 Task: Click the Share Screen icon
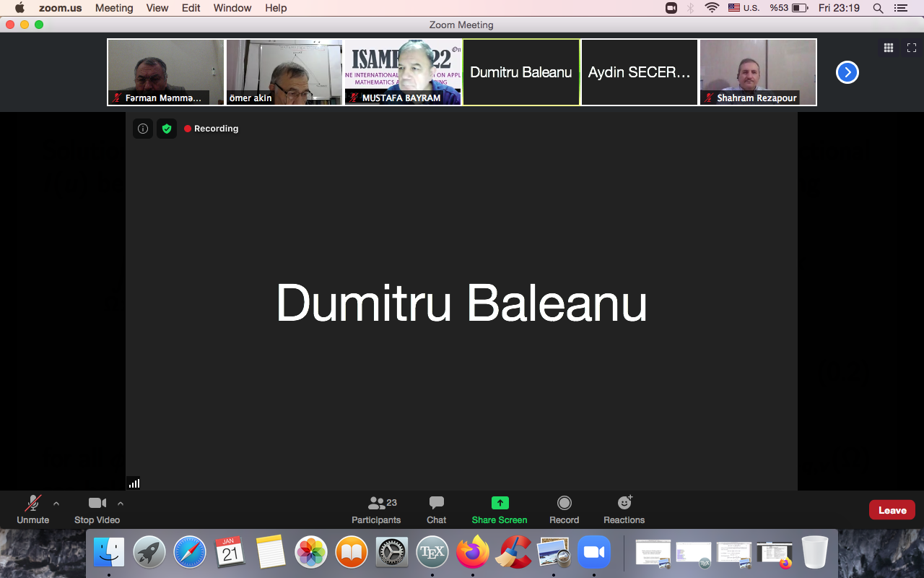[x=500, y=504]
